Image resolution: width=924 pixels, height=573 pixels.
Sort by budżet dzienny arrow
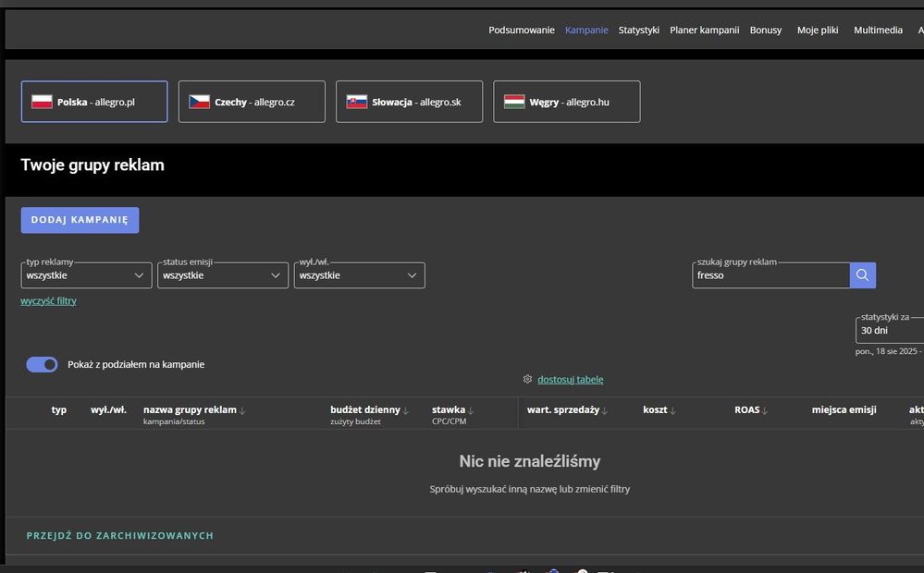pyautogui.click(x=405, y=410)
